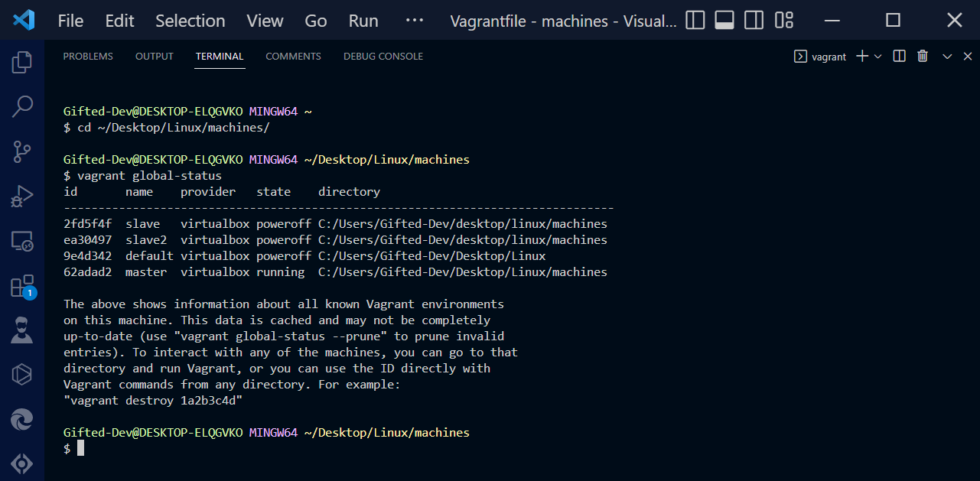980x481 pixels.
Task: Expand the overflow menu ellipsis
Action: pos(415,21)
